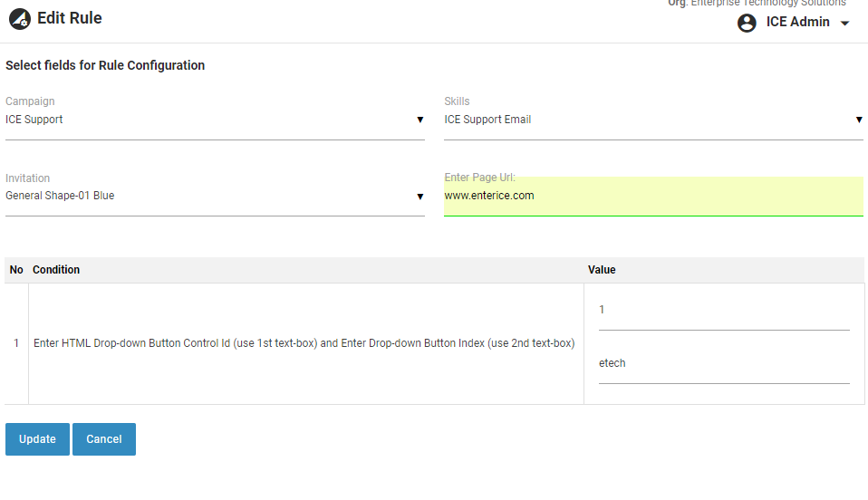
Task: Click the Condition column header
Action: pos(56,270)
